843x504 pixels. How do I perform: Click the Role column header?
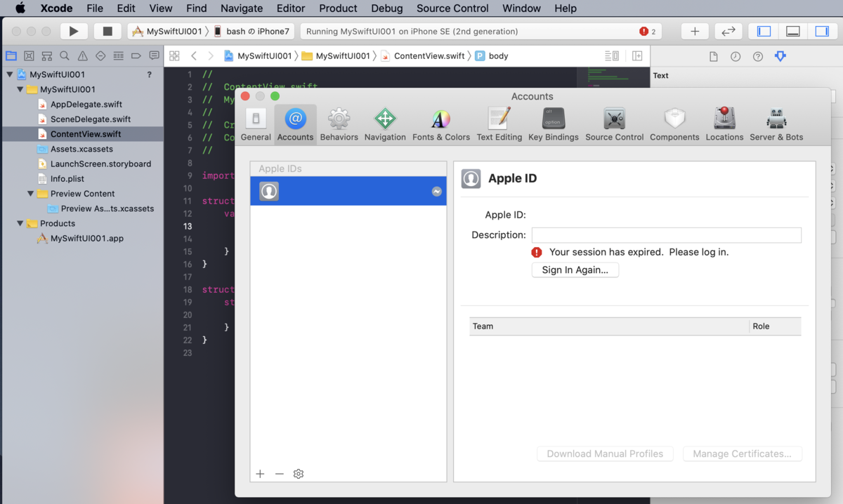pos(776,326)
